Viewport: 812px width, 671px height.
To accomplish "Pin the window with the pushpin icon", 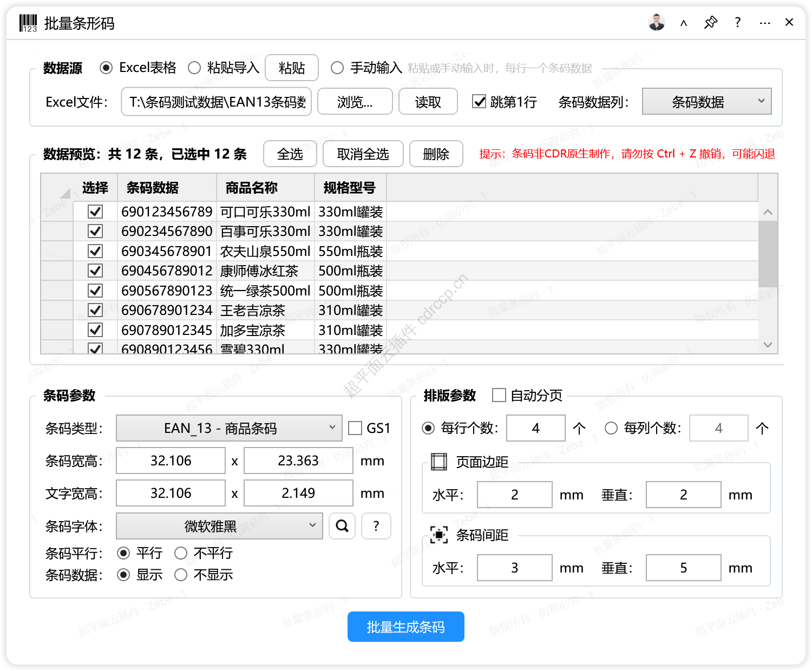I will click(711, 22).
